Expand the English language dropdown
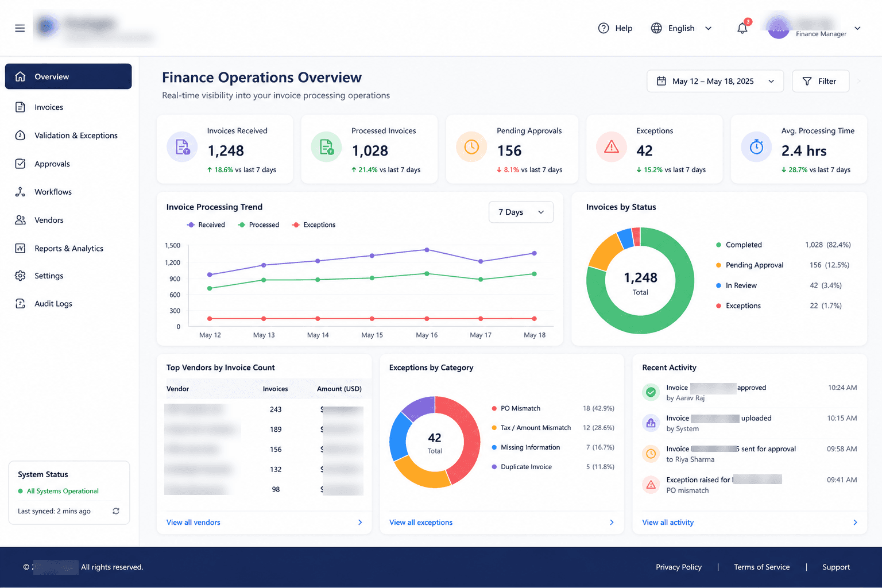The width and height of the screenshot is (882, 588). click(x=709, y=28)
